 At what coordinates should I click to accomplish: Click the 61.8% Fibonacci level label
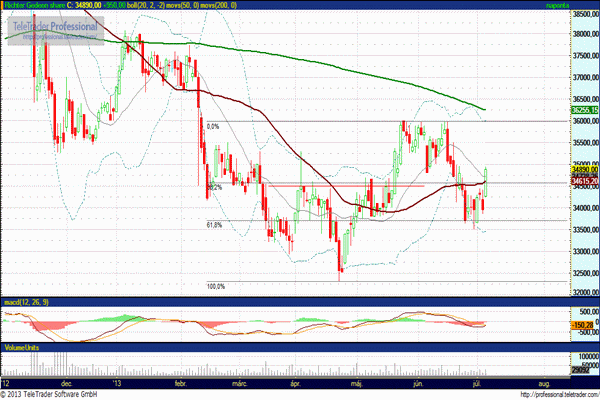214,226
